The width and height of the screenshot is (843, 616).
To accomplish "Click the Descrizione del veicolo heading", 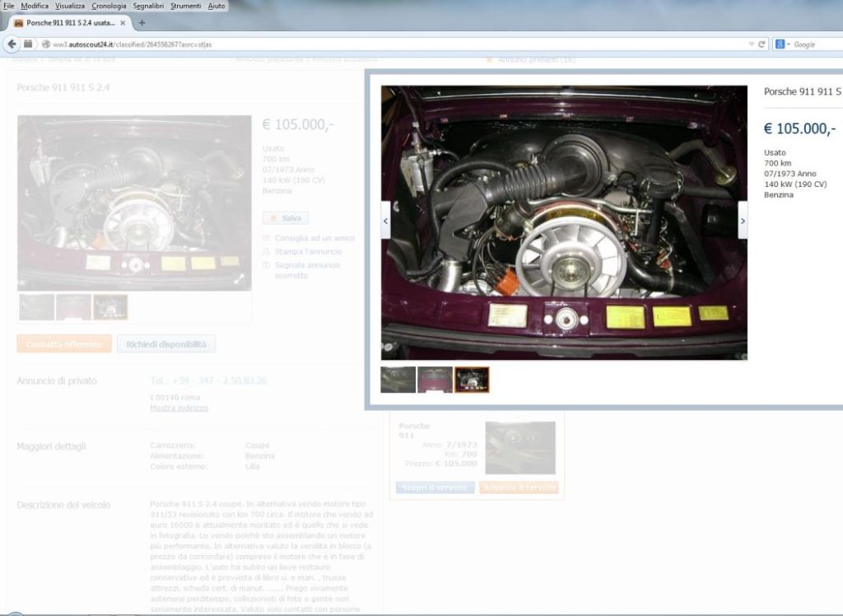I will [63, 505].
